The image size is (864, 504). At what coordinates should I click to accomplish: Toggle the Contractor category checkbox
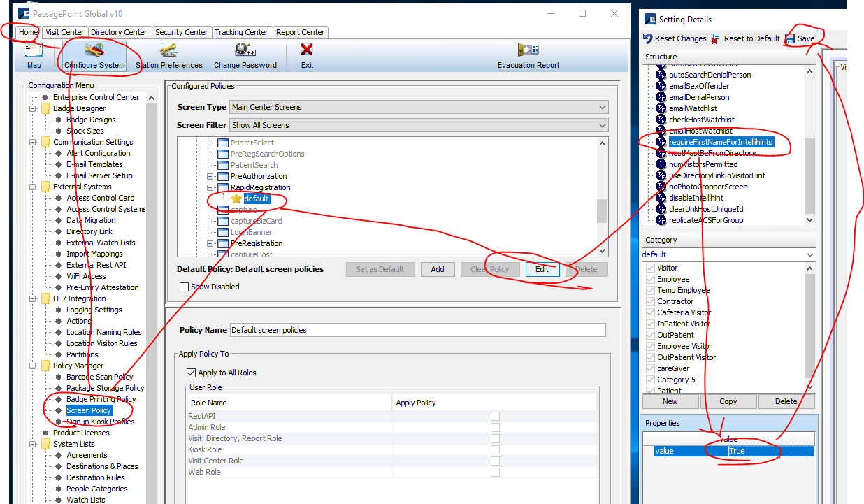point(651,301)
